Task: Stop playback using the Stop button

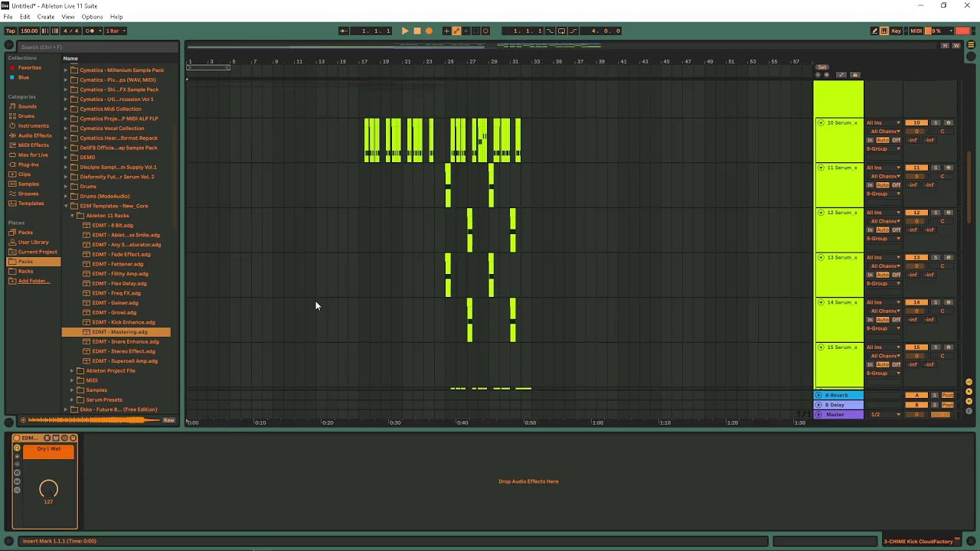Action: tap(417, 31)
